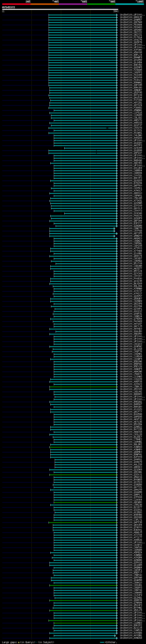The image size is (146, 644).
Task: Click the shortened alignment bar for UniRef100_A0YQN1
Action: 85,635
